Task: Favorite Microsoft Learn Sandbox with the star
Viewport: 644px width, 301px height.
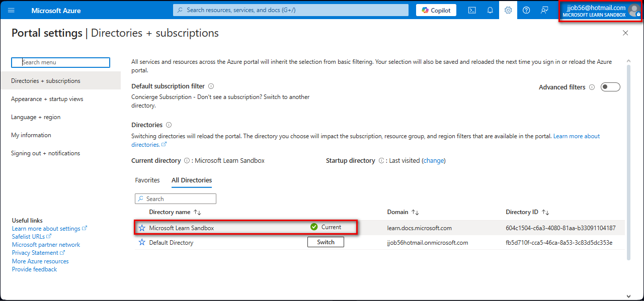Action: click(x=142, y=228)
